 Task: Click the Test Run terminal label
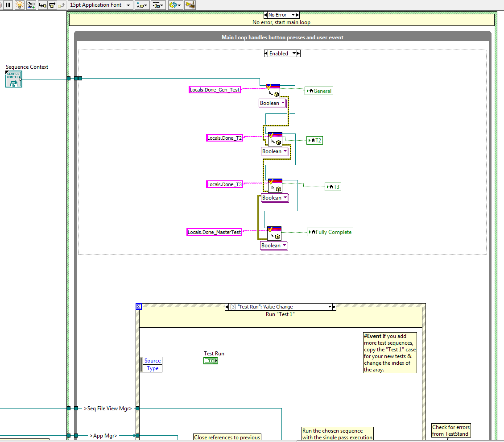(x=214, y=353)
